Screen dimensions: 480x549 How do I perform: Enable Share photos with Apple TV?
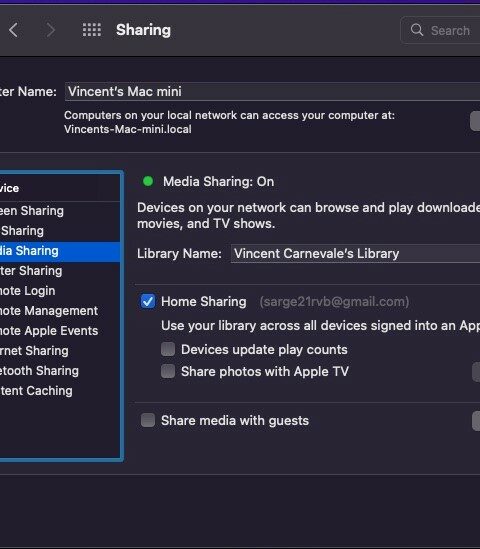click(x=168, y=371)
